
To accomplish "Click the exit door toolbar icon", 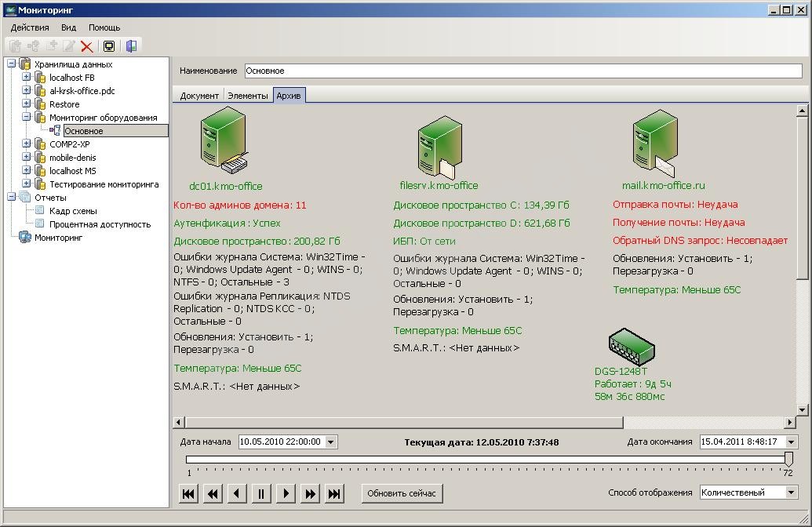I will click(131, 46).
